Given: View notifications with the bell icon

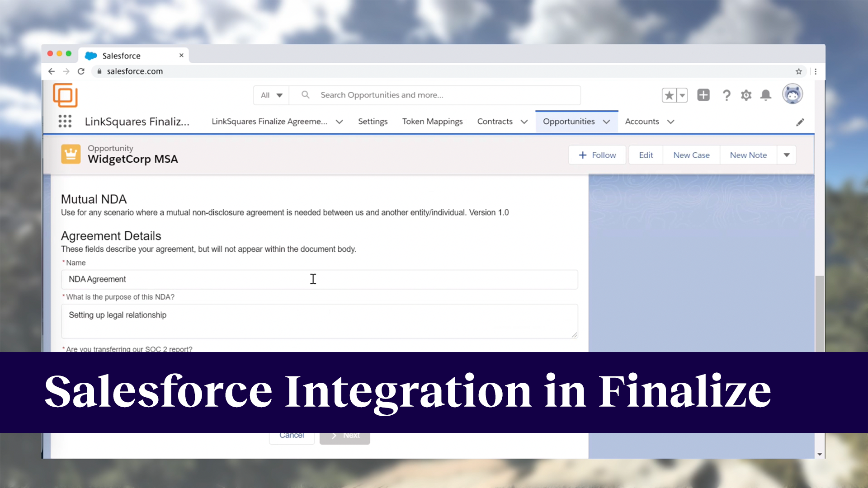Looking at the screenshot, I should point(766,95).
